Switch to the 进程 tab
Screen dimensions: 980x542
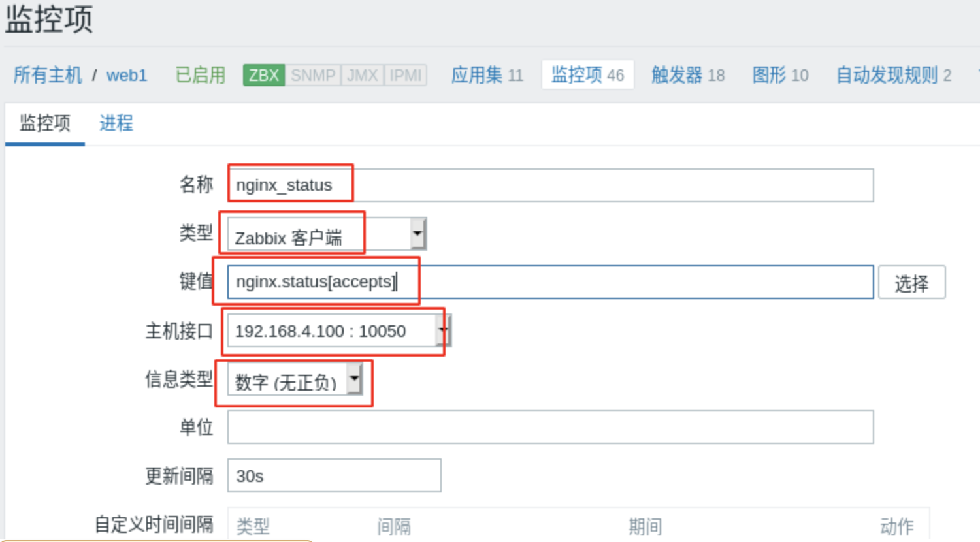coord(116,123)
